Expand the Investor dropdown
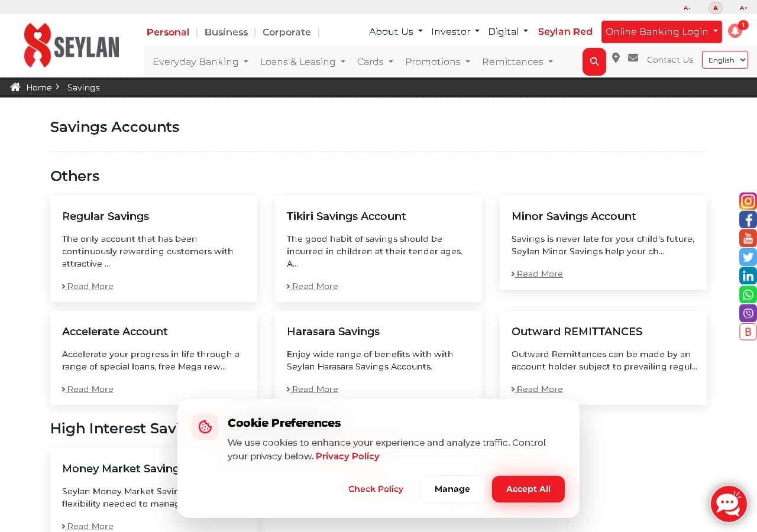 click(455, 31)
